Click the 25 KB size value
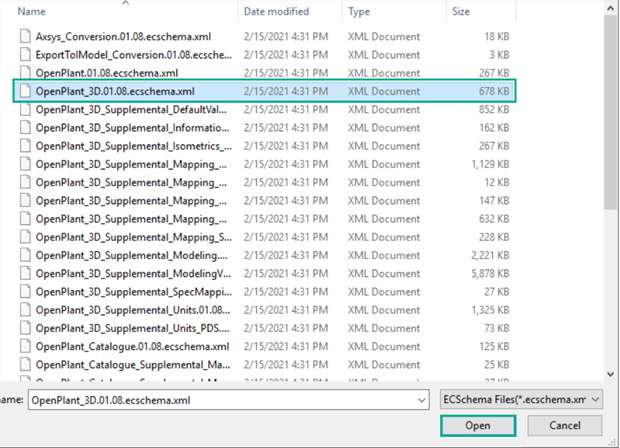 tap(497, 364)
